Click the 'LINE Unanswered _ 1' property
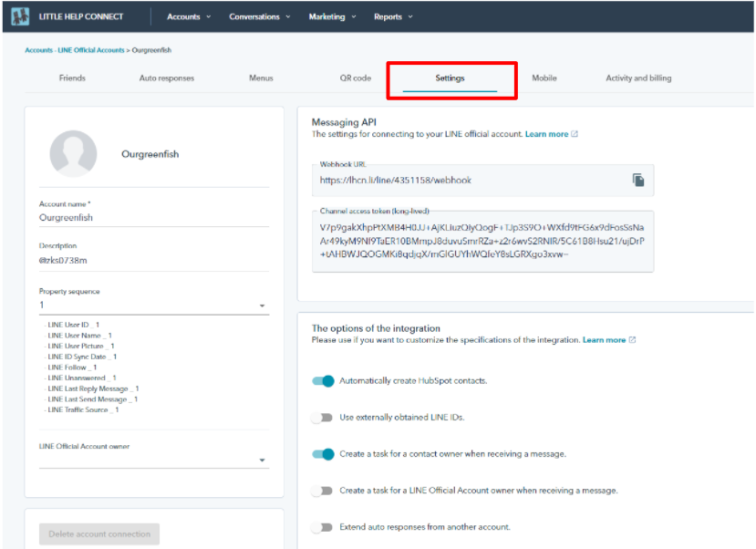756x549 pixels. (82, 378)
